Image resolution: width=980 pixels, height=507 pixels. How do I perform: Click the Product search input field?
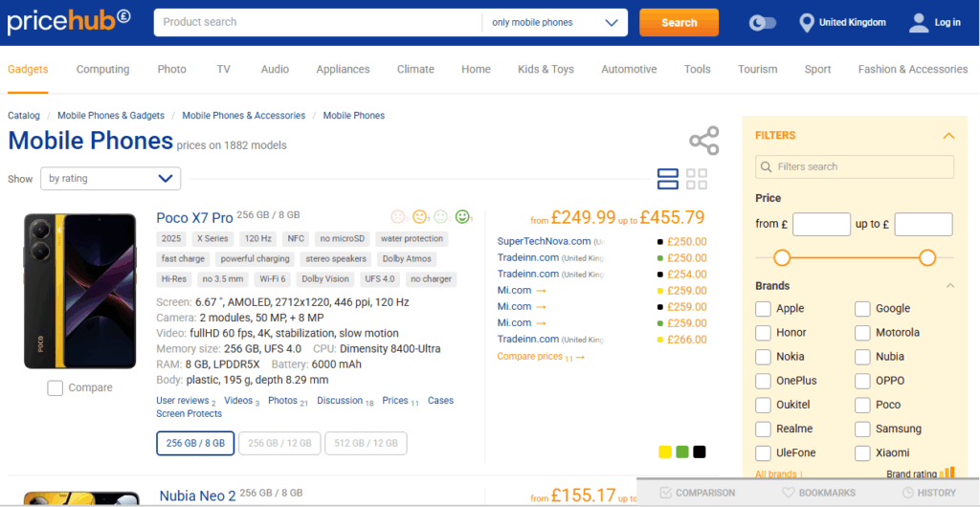[318, 23]
